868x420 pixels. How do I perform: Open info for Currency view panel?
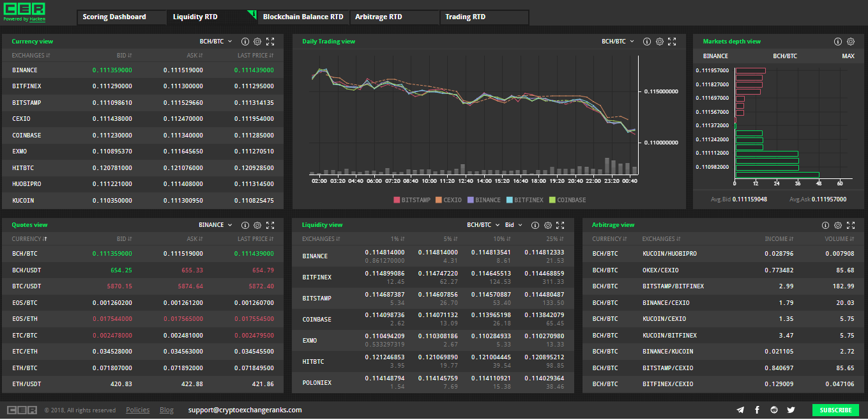245,42
